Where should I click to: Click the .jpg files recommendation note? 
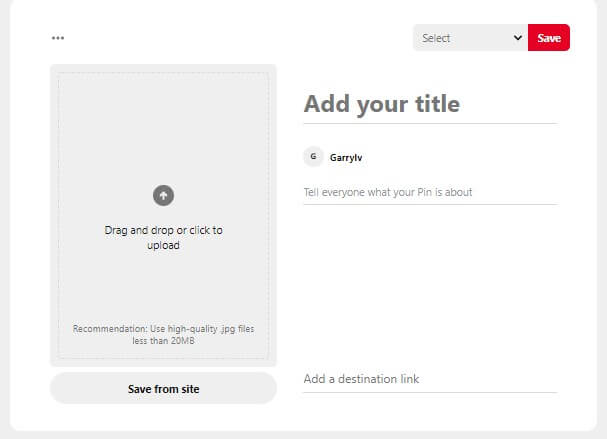pyautogui.click(x=163, y=334)
